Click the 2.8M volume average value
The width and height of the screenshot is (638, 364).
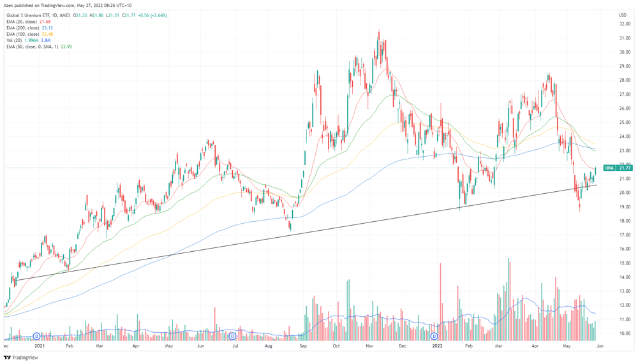tap(46, 41)
